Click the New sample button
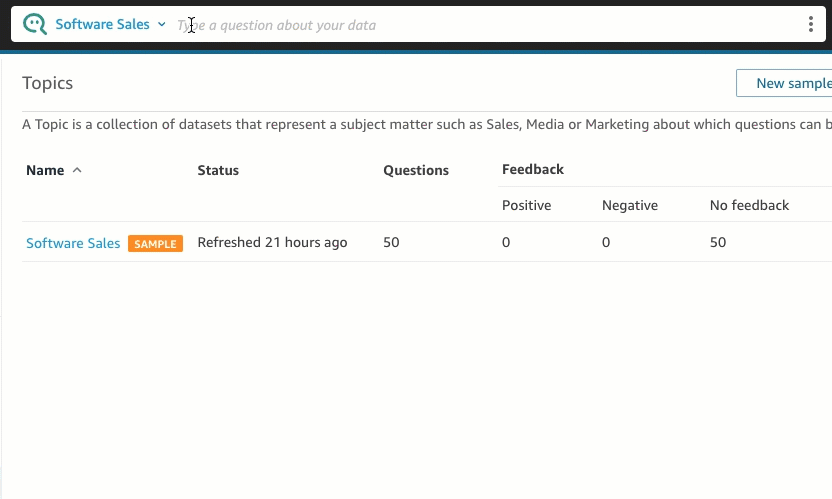 click(x=790, y=83)
